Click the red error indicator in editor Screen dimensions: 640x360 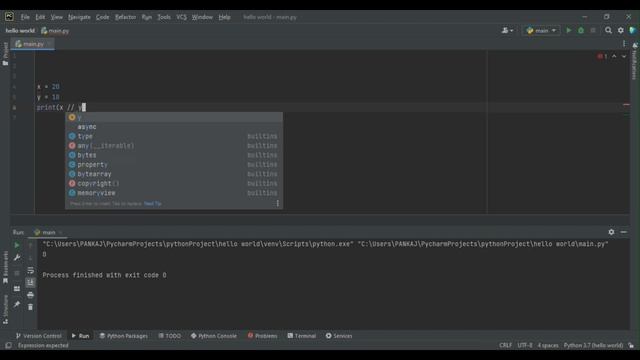coord(602,56)
